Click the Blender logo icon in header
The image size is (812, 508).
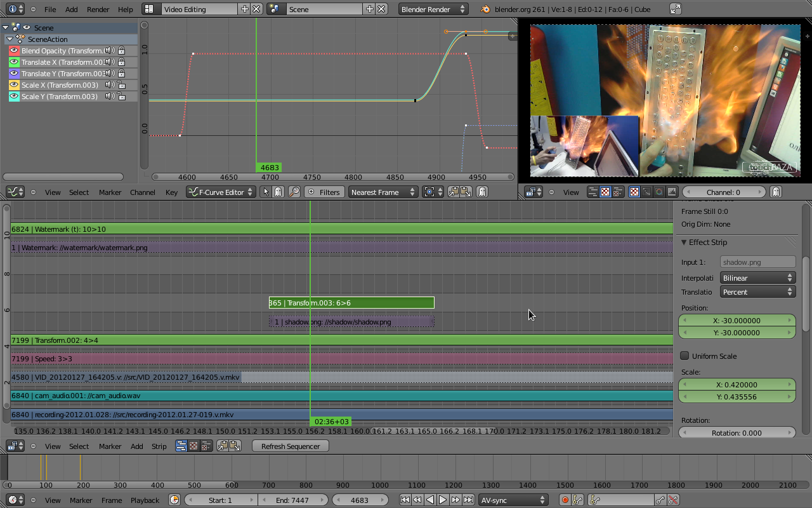[485, 9]
